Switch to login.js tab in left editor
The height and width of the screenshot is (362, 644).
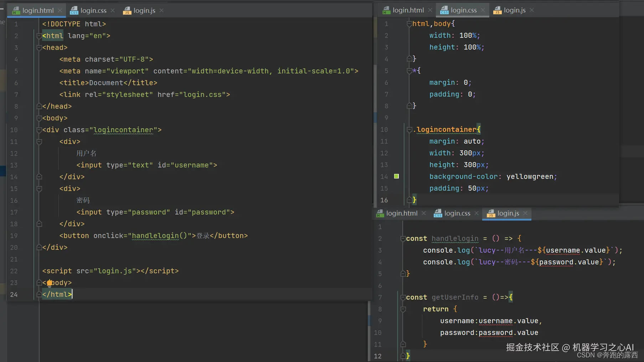pos(144,11)
